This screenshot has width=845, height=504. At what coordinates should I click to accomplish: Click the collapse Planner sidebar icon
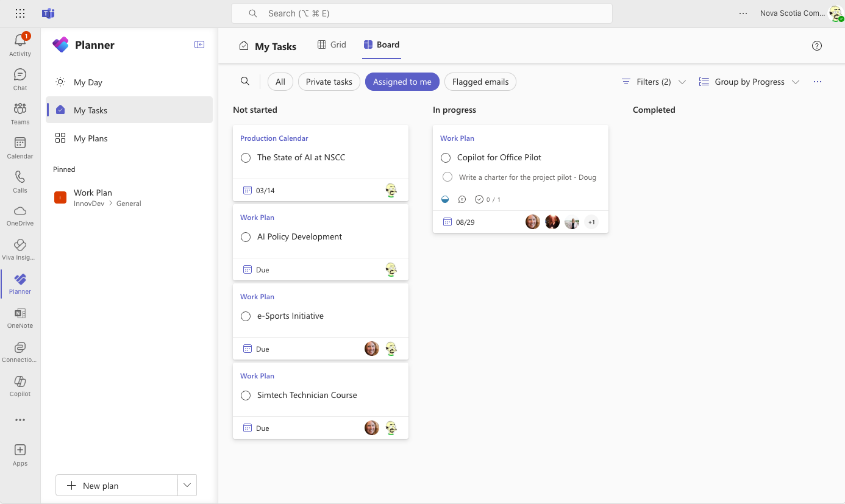click(199, 44)
